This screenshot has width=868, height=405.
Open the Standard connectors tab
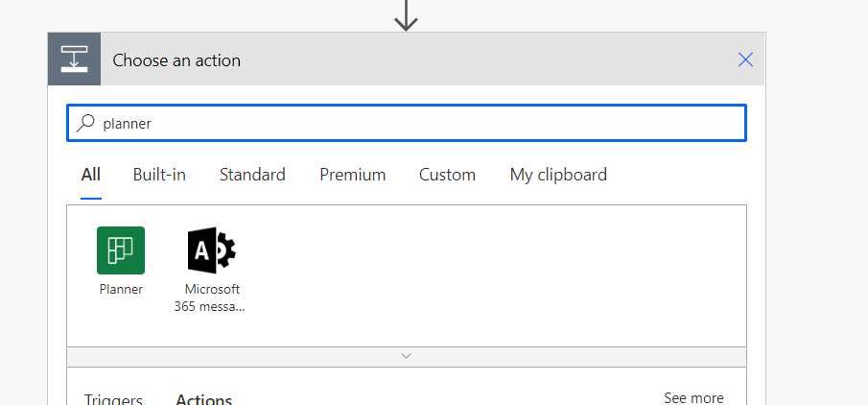coord(252,175)
